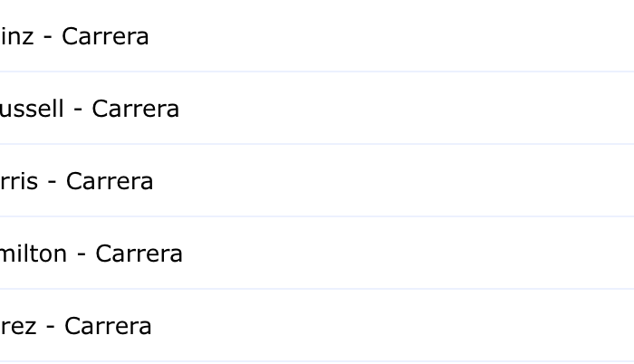Click the truncated name 'rez' text

(x=18, y=326)
